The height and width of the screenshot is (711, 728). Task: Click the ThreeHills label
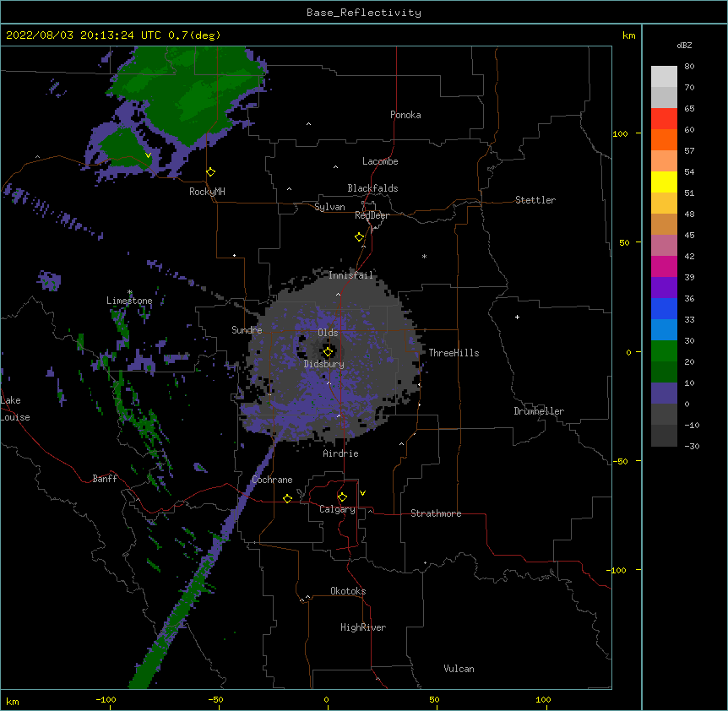click(454, 353)
